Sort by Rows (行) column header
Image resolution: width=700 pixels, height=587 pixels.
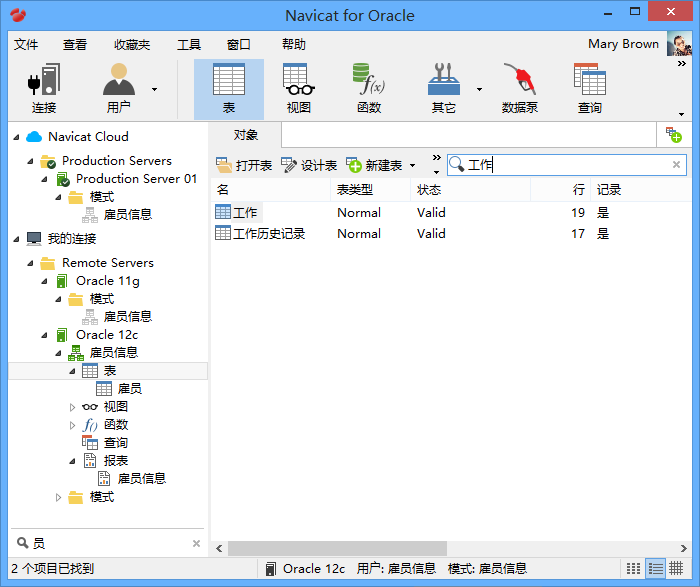[x=561, y=190]
